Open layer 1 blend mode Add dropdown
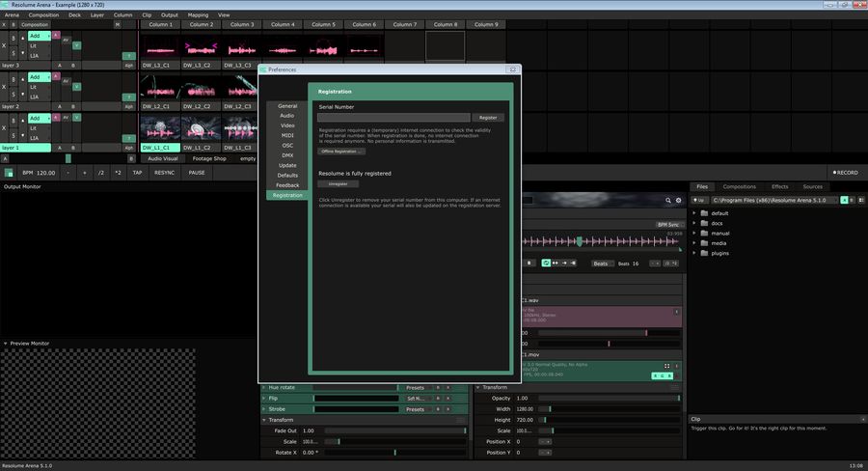The height and width of the screenshot is (471, 868). [40, 118]
